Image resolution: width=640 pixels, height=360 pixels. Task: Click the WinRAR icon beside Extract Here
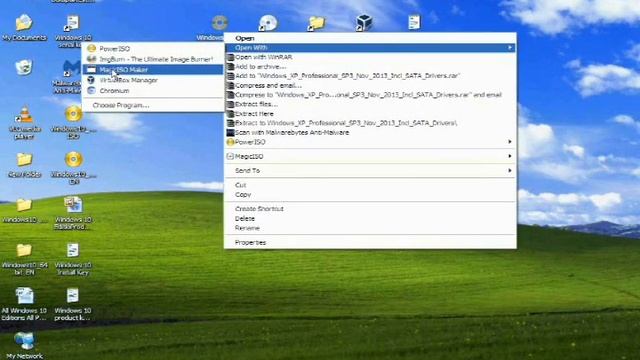coord(231,114)
